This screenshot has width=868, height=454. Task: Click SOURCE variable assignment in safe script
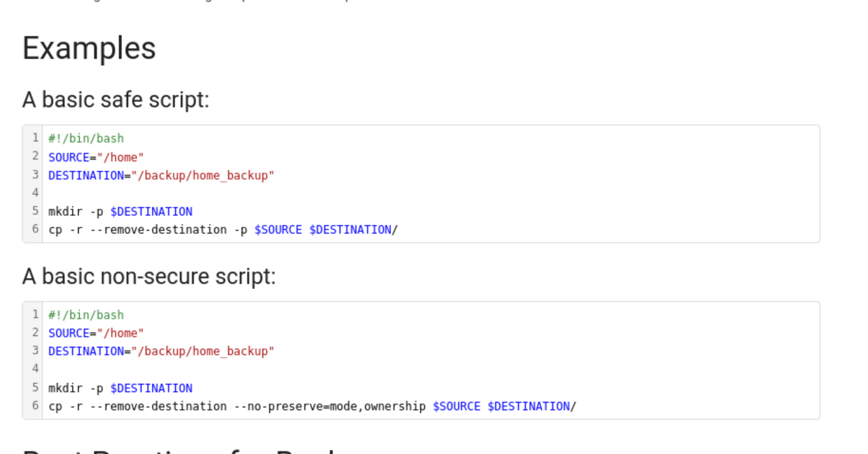[x=69, y=157]
